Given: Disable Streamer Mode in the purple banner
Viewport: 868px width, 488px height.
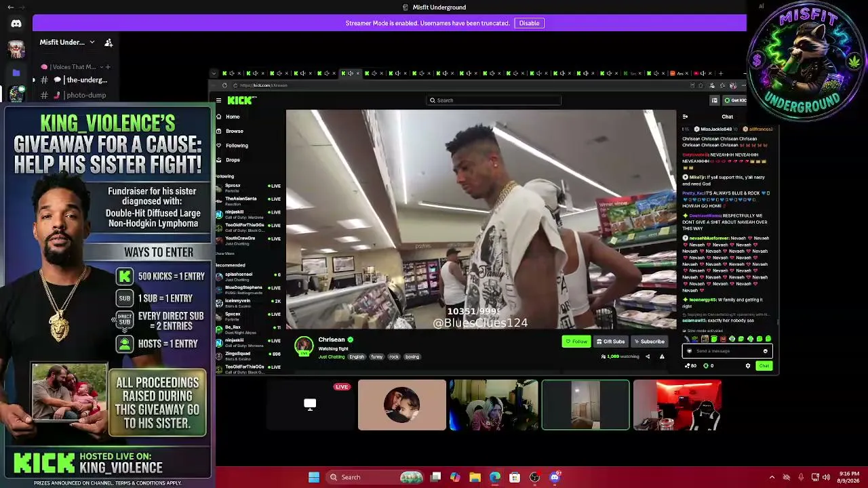Looking at the screenshot, I should click(529, 23).
